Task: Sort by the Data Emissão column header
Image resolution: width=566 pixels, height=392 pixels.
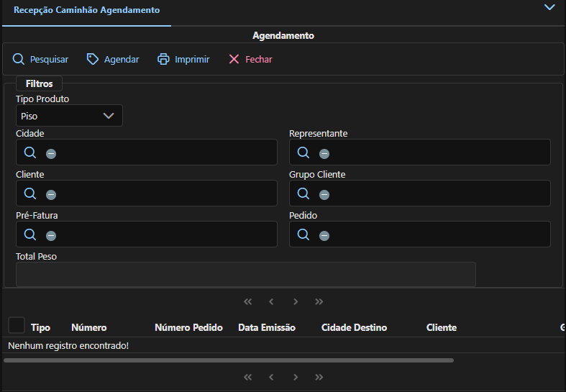Action: tap(267, 327)
